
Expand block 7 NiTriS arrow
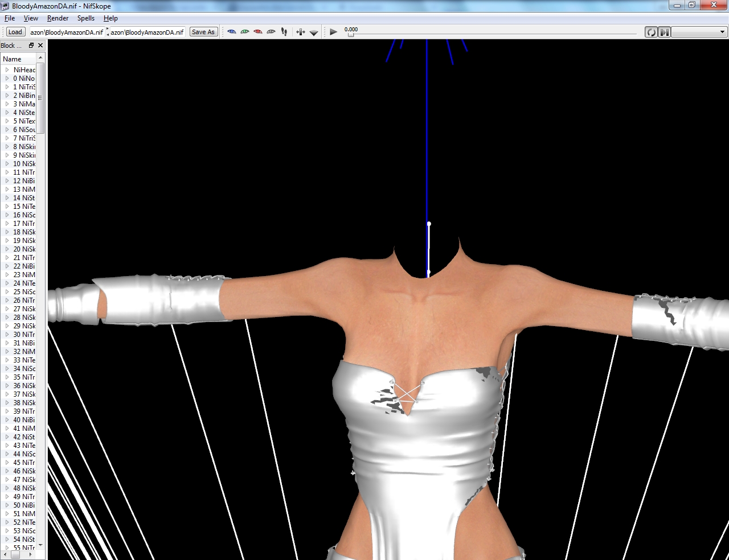(x=7, y=138)
